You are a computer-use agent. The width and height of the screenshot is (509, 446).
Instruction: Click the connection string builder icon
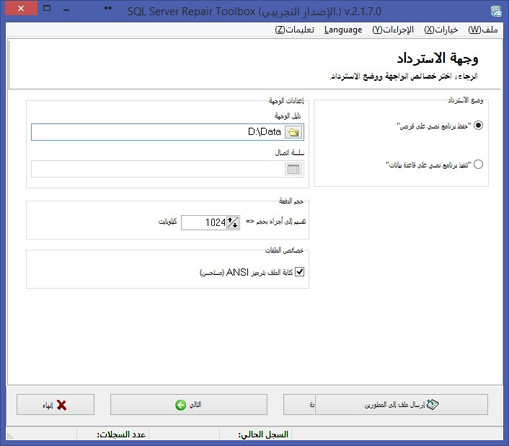[293, 169]
